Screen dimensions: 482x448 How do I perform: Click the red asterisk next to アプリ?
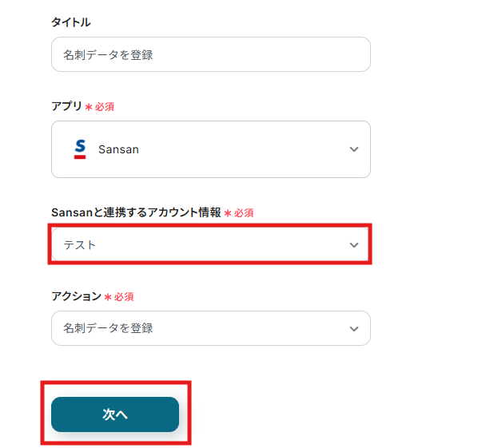tap(89, 106)
